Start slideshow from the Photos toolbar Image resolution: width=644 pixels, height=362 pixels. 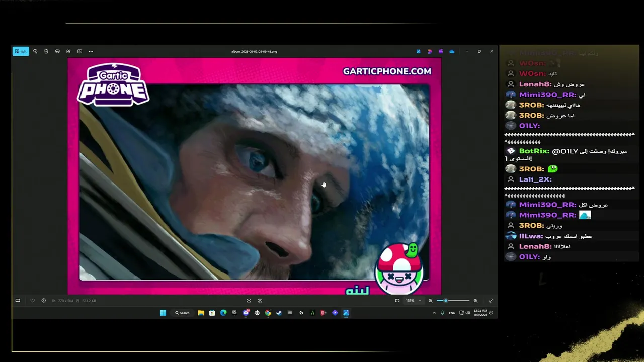click(79, 51)
